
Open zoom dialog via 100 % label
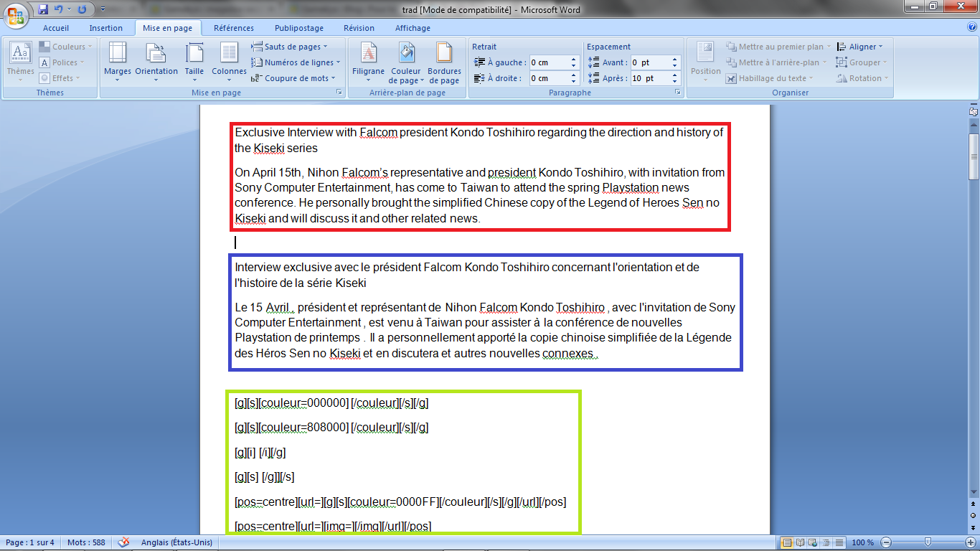click(862, 542)
